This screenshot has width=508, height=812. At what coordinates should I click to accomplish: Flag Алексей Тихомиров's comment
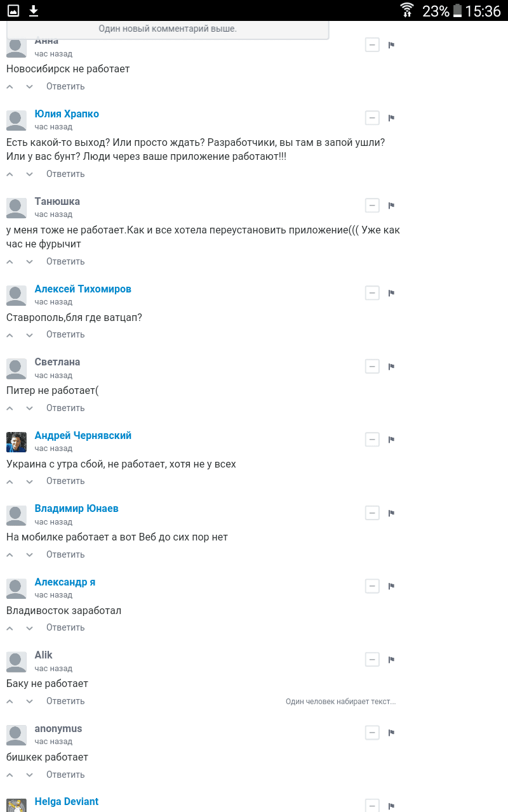[x=391, y=293]
